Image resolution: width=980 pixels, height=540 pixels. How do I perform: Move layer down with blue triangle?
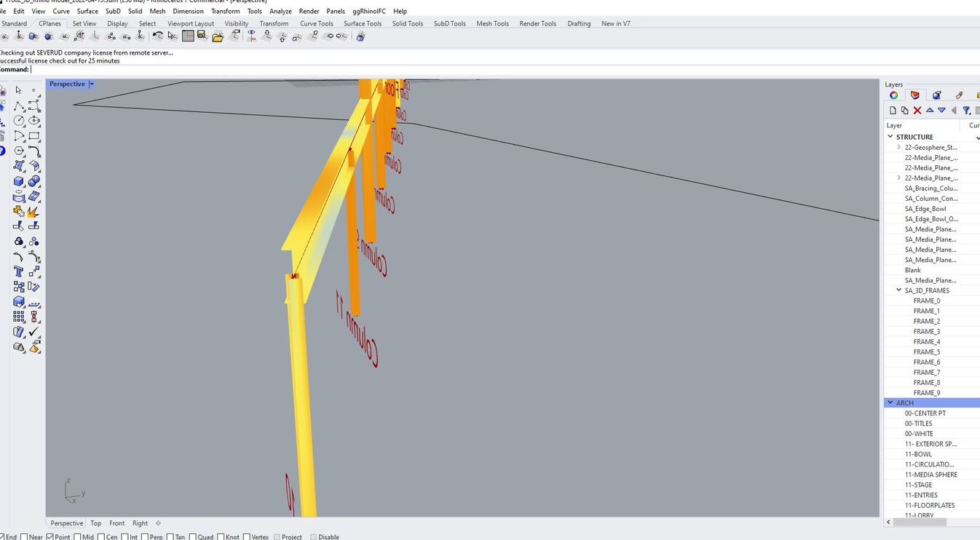coord(941,111)
